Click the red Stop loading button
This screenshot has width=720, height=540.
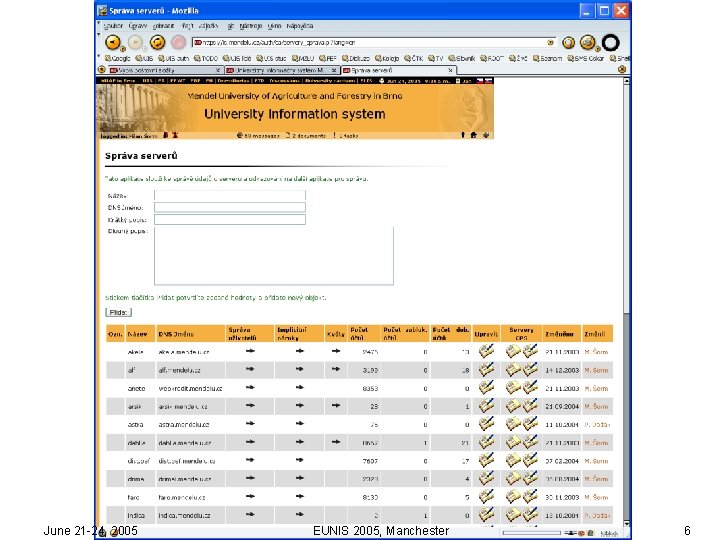click(x=178, y=42)
